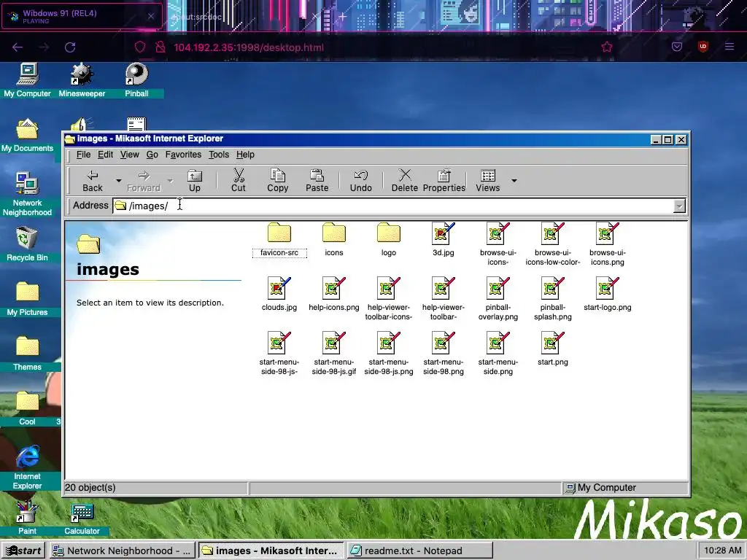The width and height of the screenshot is (747, 560).
Task: Select the start-menu-side.png file
Action: point(498,354)
